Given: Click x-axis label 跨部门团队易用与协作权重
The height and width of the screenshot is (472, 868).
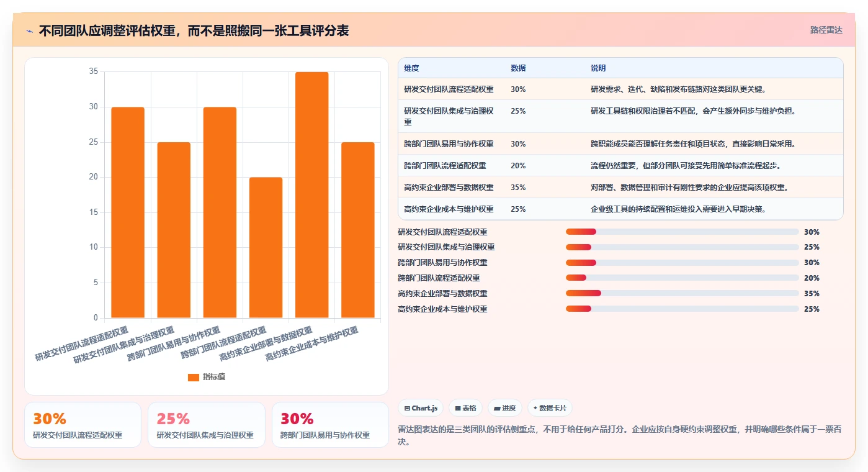Looking at the screenshot, I should click(x=174, y=343).
